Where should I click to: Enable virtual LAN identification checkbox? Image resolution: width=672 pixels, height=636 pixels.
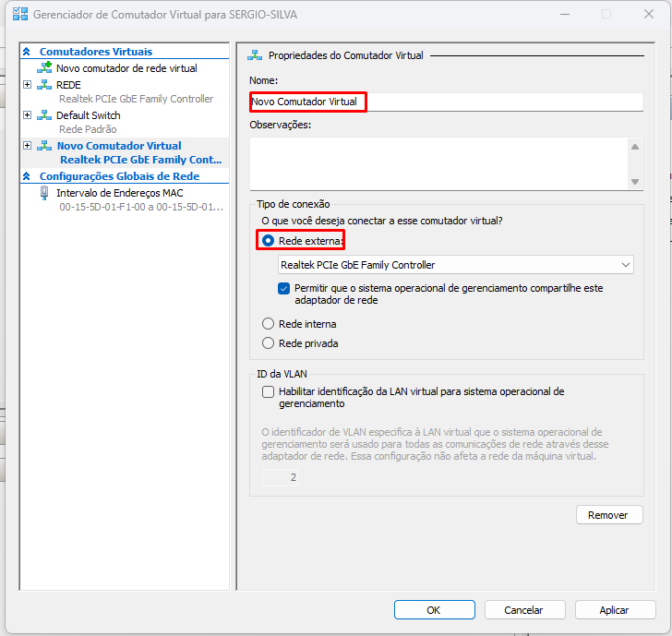(x=269, y=392)
